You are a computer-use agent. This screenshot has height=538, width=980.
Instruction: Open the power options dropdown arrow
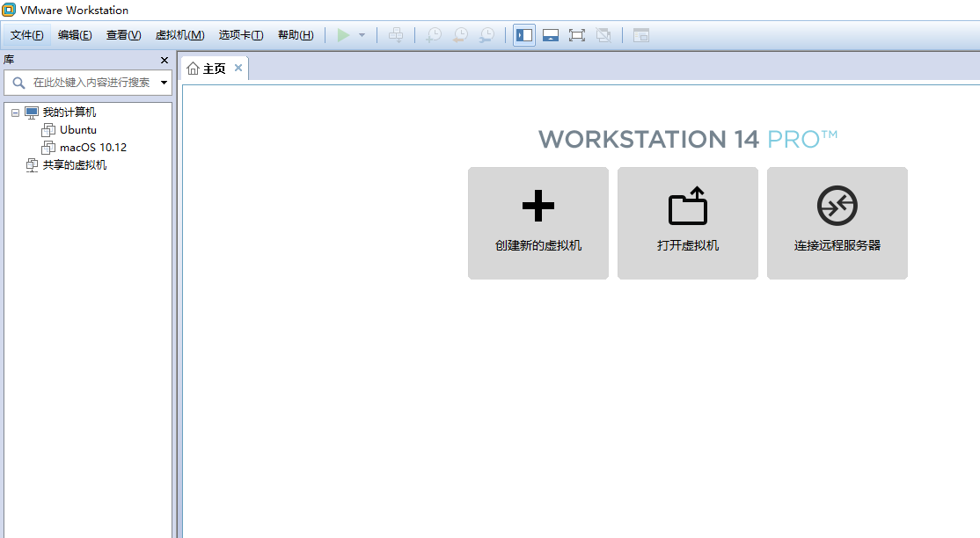362,35
